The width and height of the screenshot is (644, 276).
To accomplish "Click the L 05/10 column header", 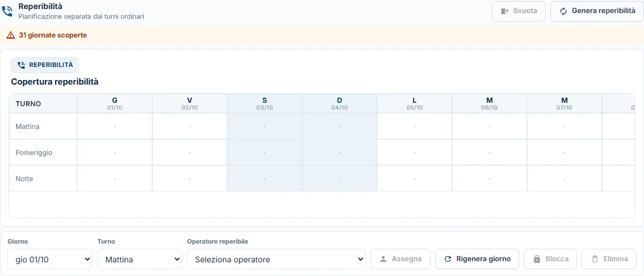I will (x=415, y=103).
